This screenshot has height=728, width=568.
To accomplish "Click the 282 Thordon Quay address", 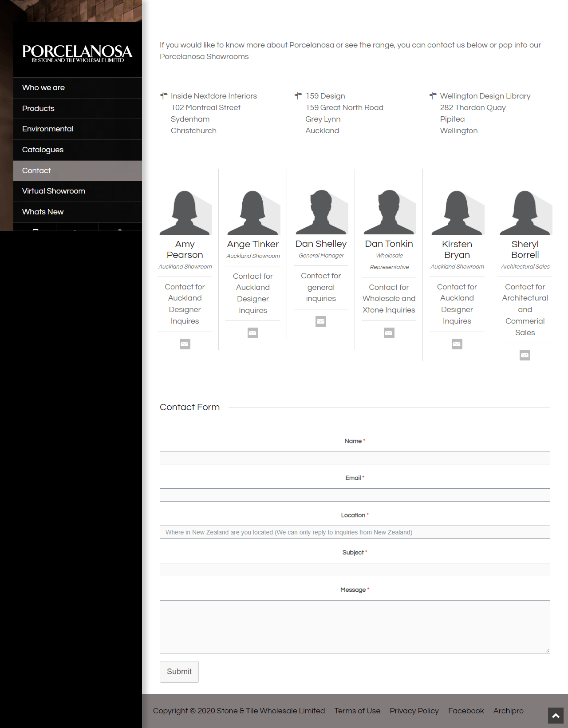I will point(473,107).
